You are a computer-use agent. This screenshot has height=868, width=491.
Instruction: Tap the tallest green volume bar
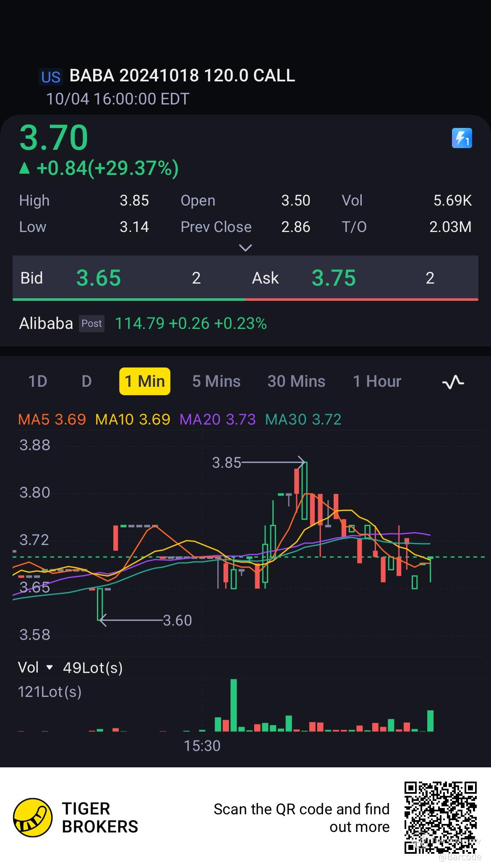pyautogui.click(x=234, y=705)
